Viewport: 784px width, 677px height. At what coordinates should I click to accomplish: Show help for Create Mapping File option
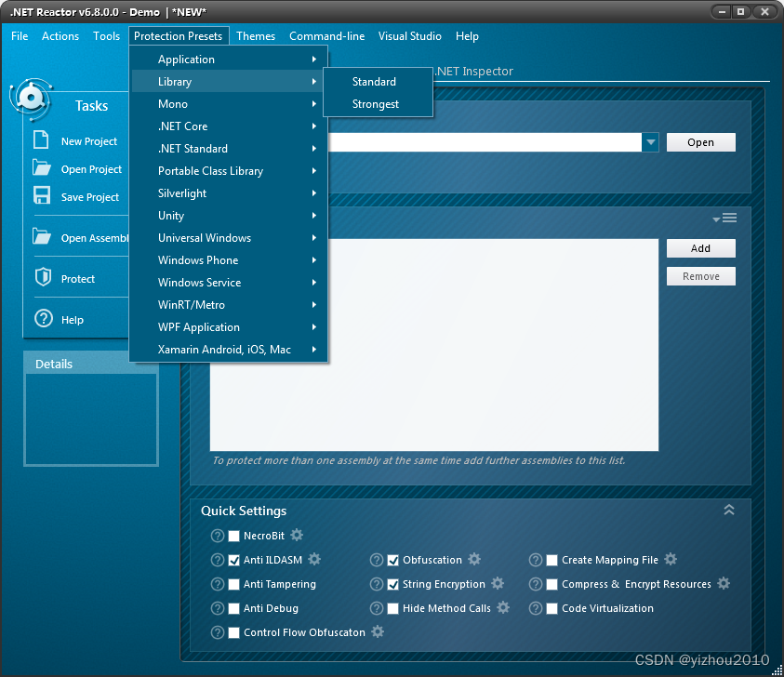536,560
